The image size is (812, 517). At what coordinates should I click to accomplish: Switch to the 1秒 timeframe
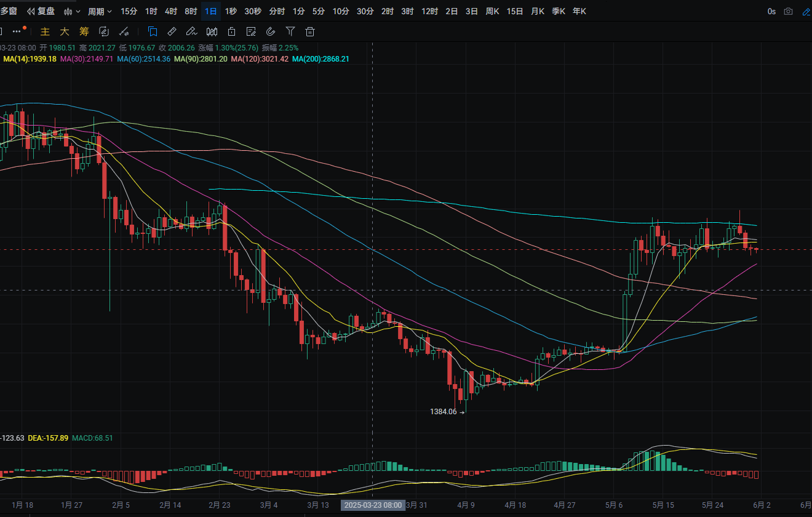pos(231,11)
